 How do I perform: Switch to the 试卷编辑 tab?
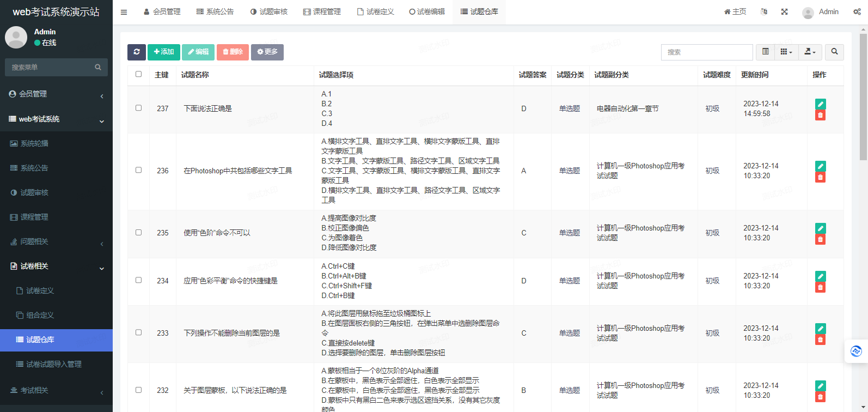pos(427,12)
